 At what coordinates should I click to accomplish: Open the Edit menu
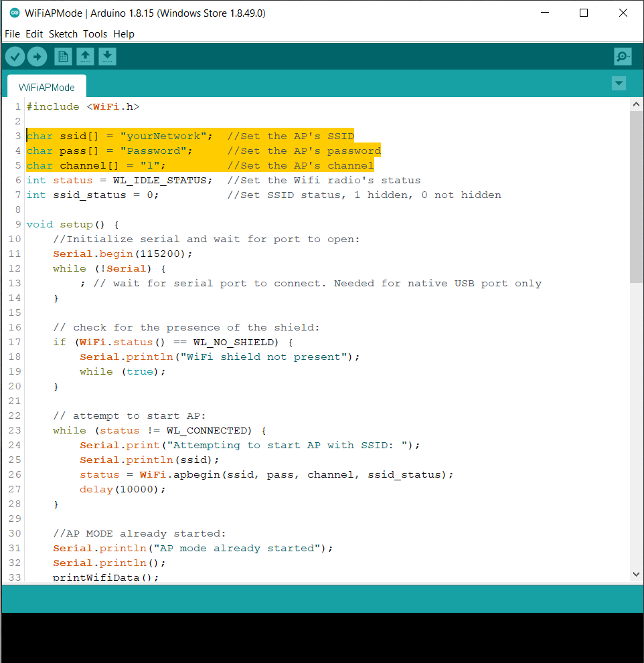(34, 34)
